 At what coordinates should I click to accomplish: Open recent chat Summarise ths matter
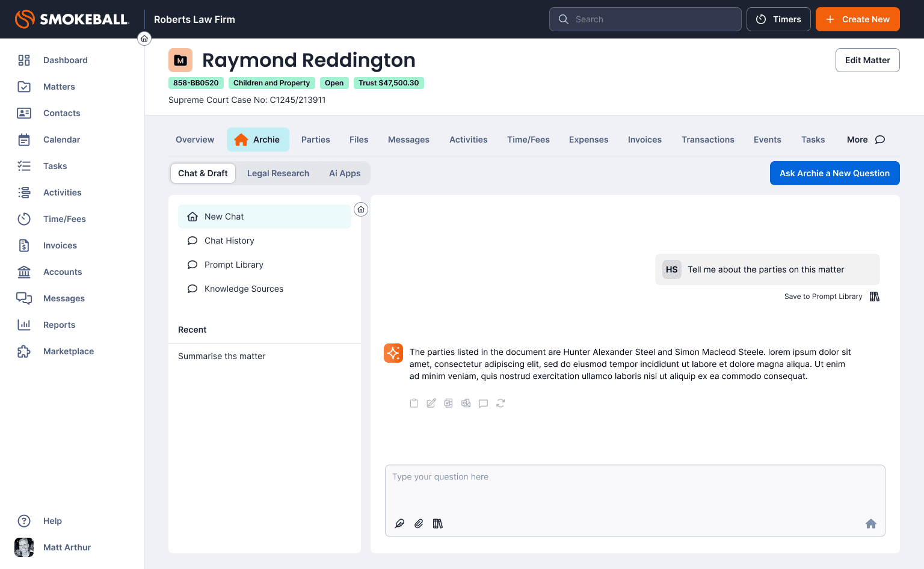pos(222,356)
